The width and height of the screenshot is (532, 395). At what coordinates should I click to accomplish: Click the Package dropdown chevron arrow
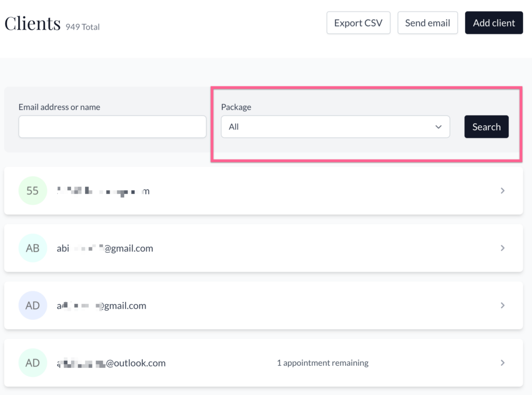(438, 127)
